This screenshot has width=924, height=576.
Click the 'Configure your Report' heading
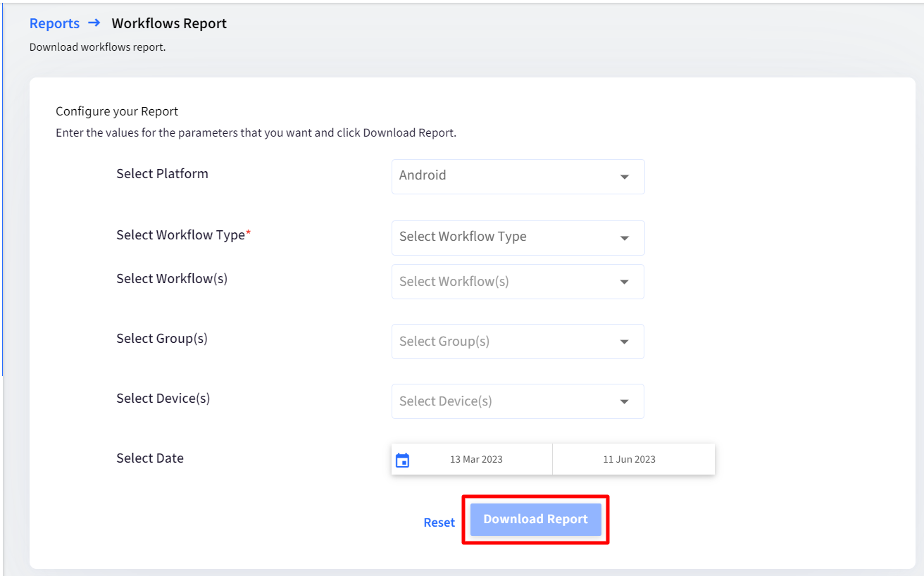(x=117, y=111)
